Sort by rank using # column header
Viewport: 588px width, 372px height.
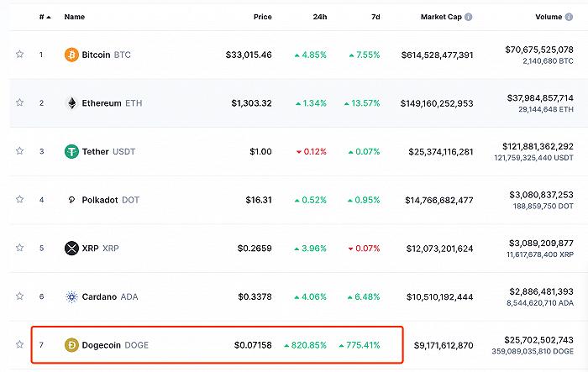click(x=43, y=17)
